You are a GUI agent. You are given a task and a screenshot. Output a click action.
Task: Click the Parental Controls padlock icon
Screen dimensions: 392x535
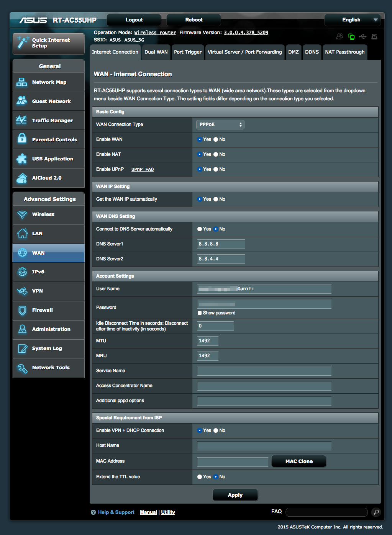coord(22,139)
